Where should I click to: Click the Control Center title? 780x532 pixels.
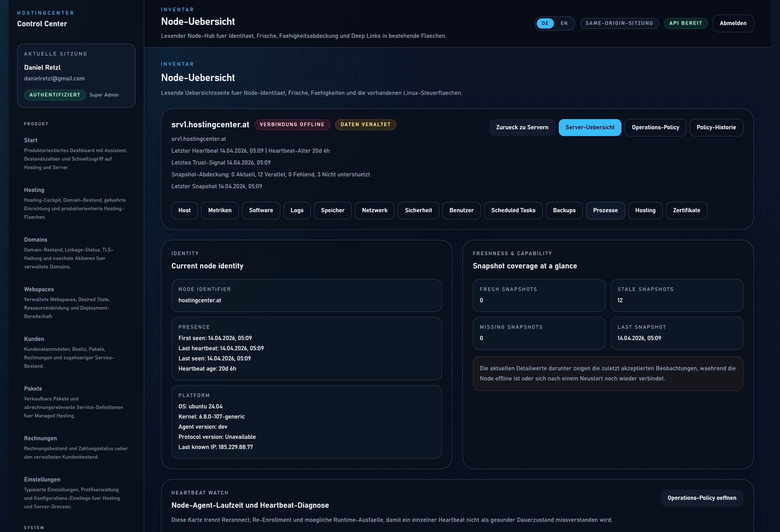(x=42, y=24)
